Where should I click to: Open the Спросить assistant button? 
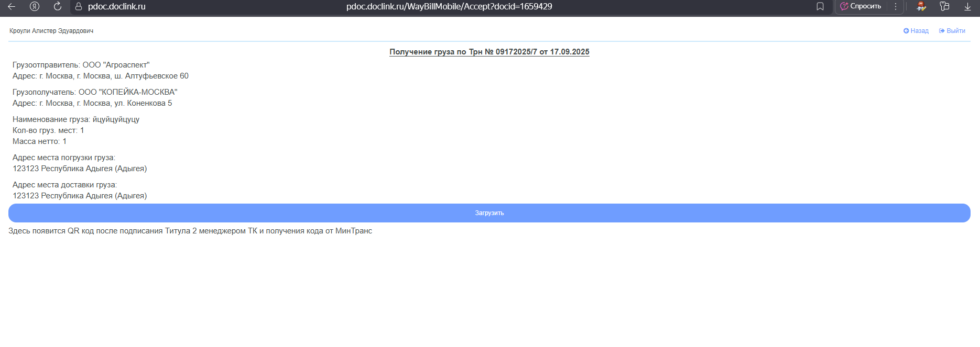point(861,6)
